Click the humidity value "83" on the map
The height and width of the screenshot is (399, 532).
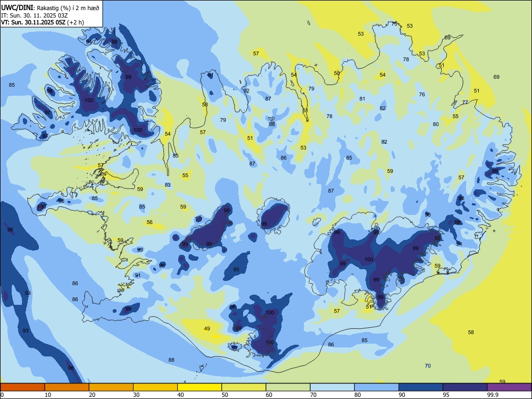pyautogui.click(x=168, y=185)
